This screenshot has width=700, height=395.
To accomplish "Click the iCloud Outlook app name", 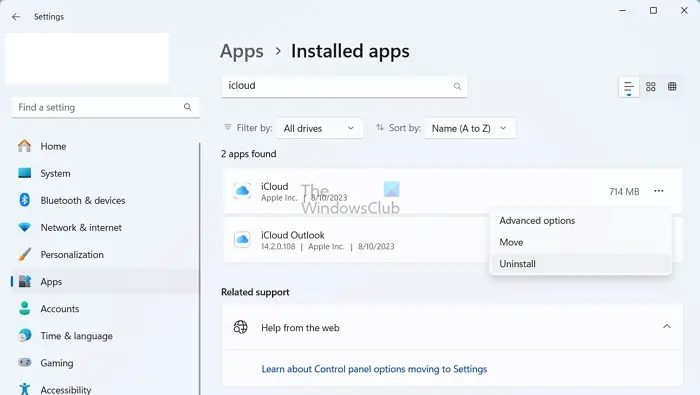I will [x=293, y=235].
